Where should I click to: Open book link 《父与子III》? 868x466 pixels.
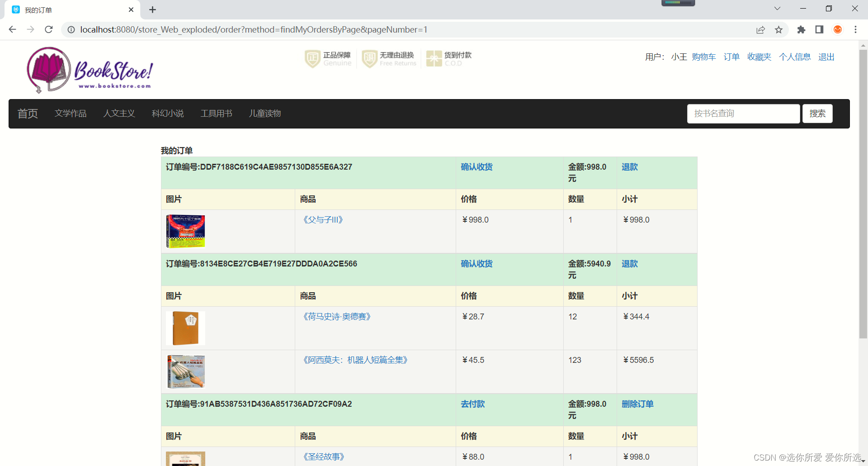(323, 220)
